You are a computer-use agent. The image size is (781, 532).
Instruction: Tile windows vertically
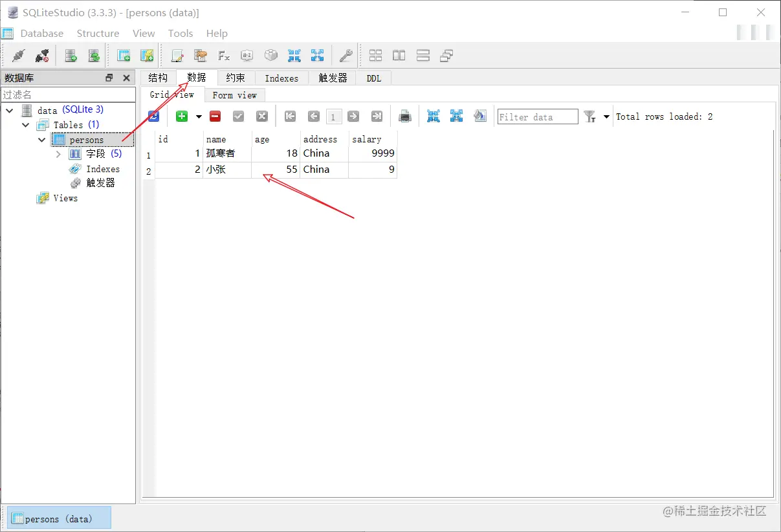(x=399, y=56)
